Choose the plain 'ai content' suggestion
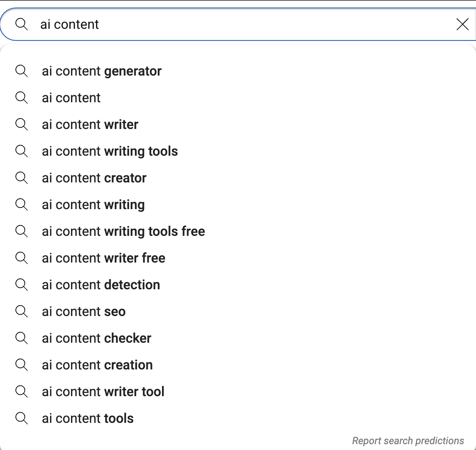The height and width of the screenshot is (450, 476). click(238, 98)
